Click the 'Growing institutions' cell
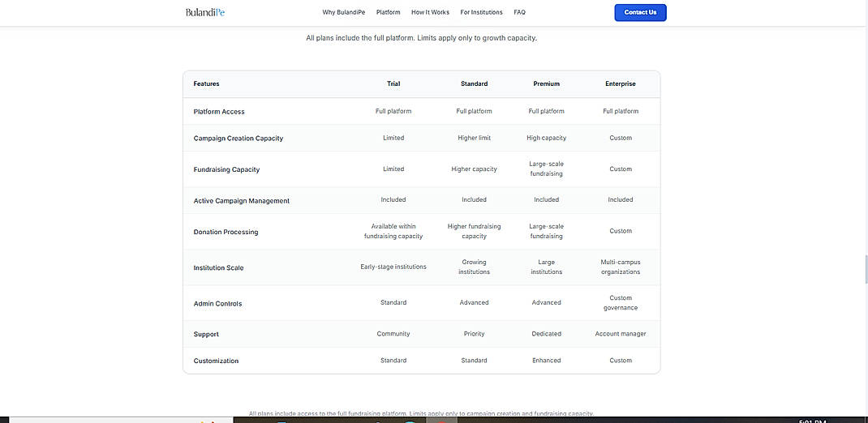 [x=475, y=267]
